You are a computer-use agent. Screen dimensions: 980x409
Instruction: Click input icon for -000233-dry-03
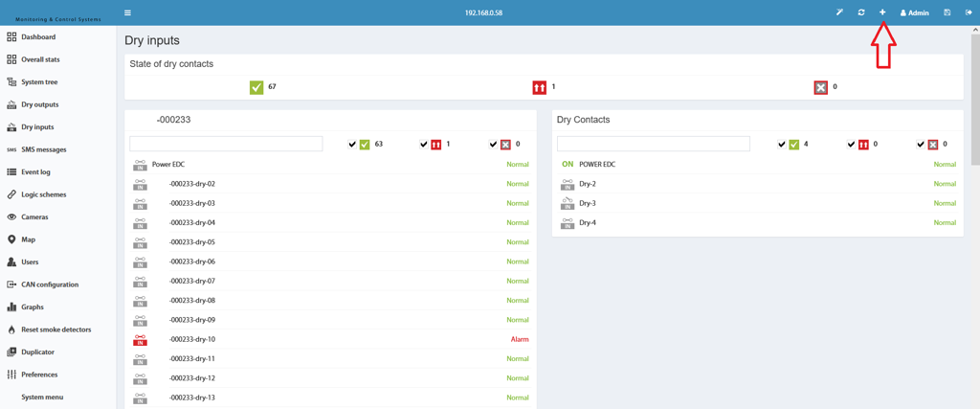141,203
